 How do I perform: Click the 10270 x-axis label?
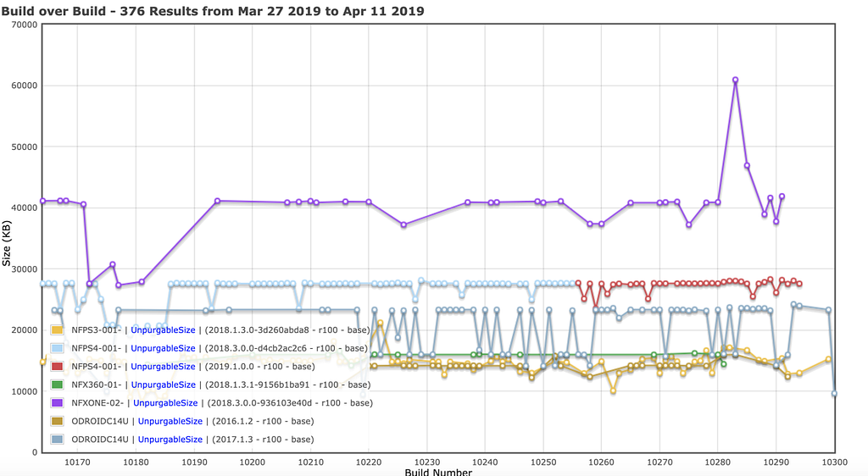[659, 462]
